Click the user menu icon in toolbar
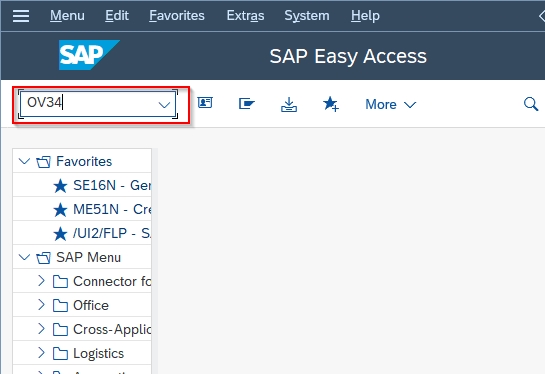545x374 pixels. 205,103
